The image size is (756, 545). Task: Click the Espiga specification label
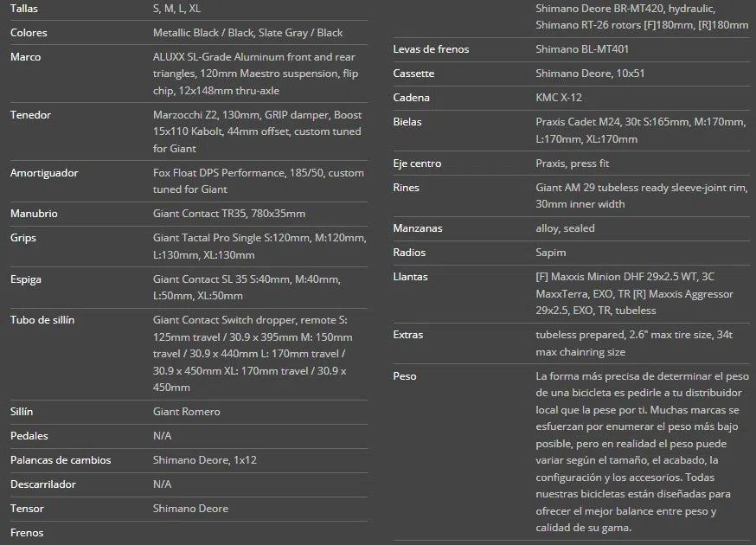(26, 279)
